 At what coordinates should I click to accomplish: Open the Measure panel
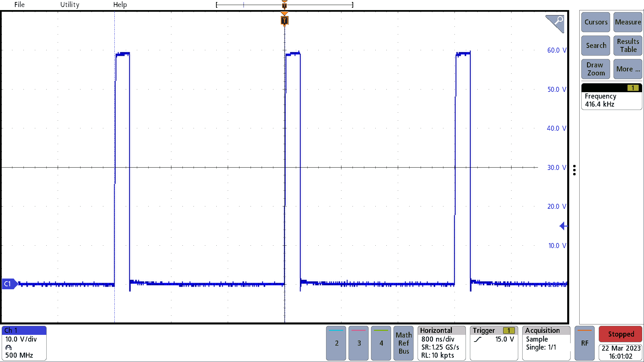tap(628, 22)
